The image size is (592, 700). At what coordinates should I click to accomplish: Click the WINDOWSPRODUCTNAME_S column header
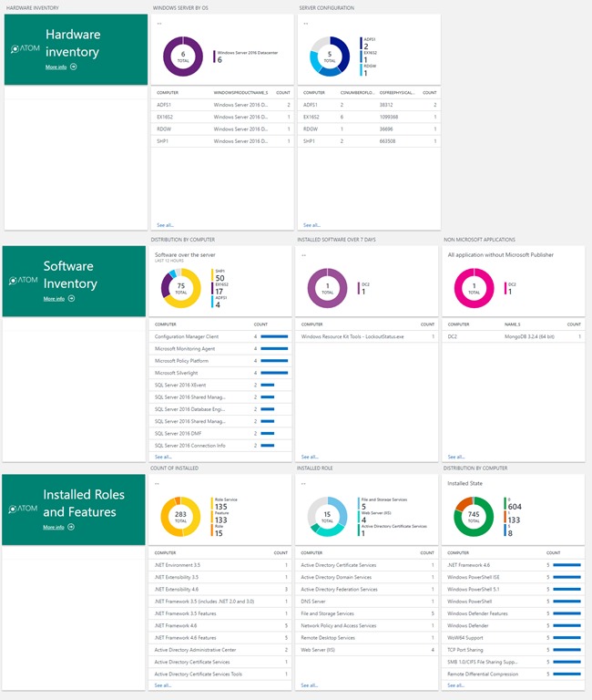point(241,93)
